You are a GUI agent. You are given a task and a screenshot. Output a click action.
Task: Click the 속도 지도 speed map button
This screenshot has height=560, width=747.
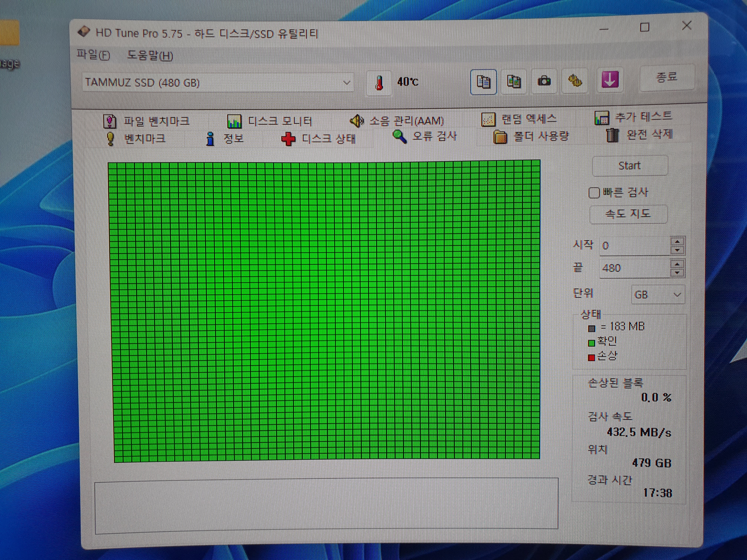click(x=628, y=214)
